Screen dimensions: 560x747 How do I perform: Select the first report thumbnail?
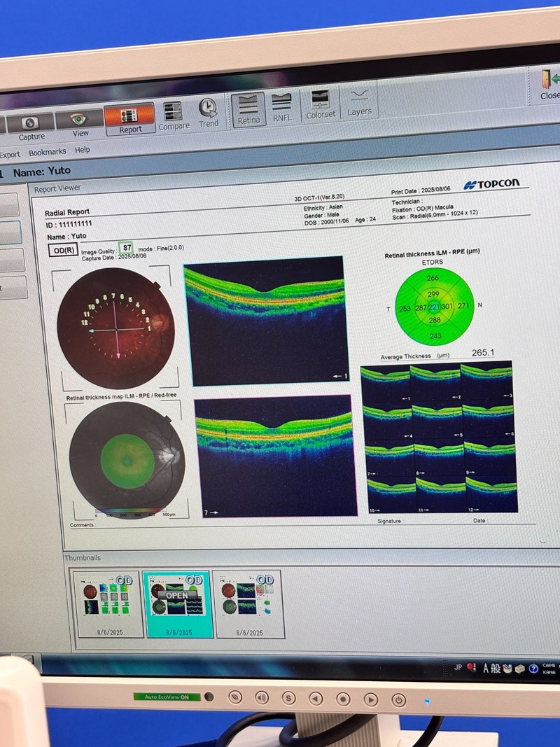108,602
